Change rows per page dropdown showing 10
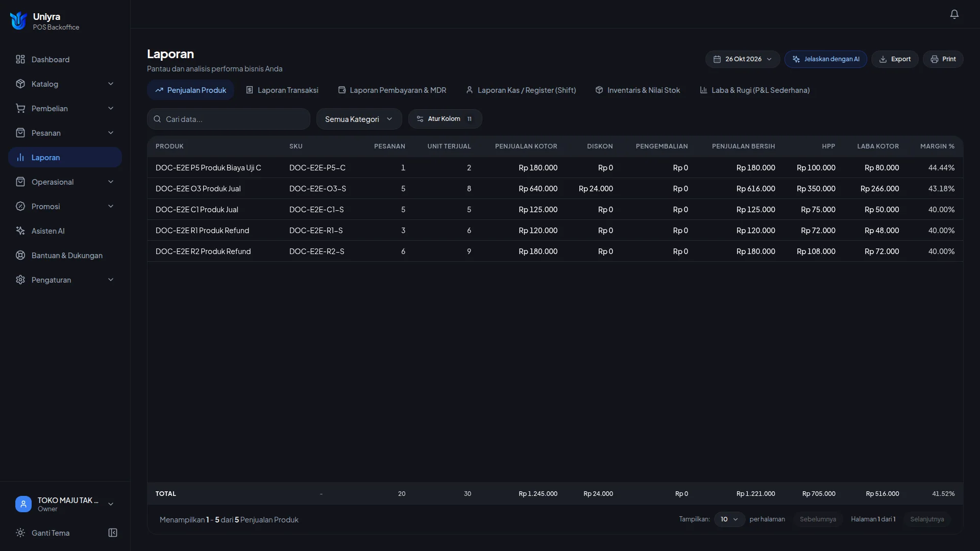This screenshot has height=551, width=980. click(729, 519)
